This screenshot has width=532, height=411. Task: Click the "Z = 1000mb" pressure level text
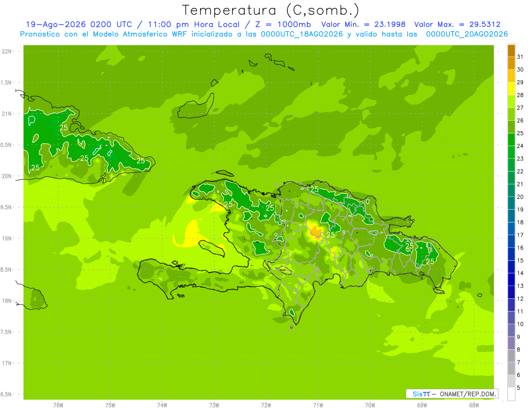click(282, 24)
